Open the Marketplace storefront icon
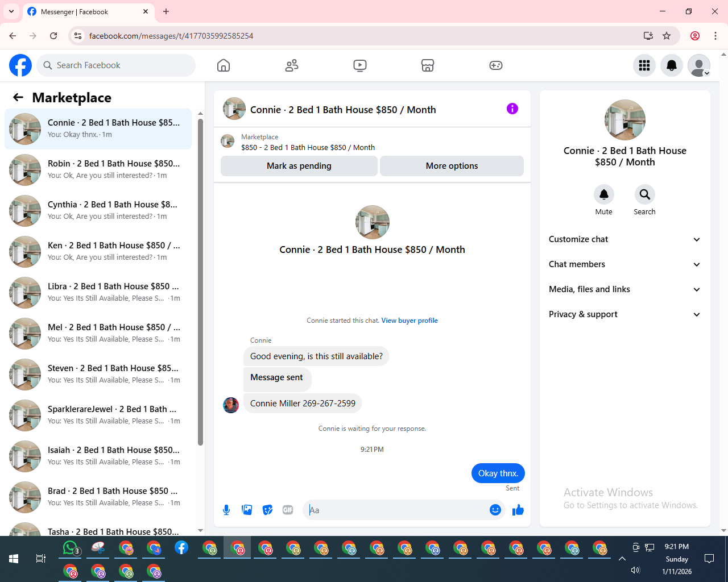This screenshot has height=582, width=728. coord(428,65)
